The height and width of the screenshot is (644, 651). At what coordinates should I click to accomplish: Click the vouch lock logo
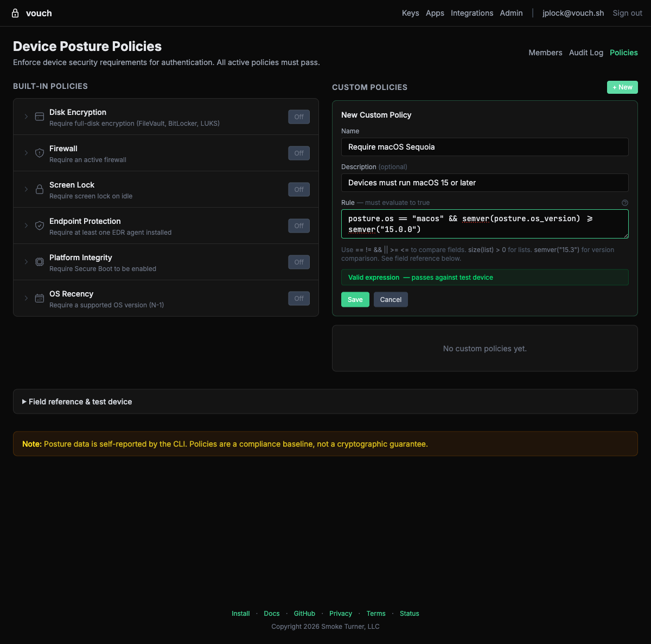coord(15,13)
